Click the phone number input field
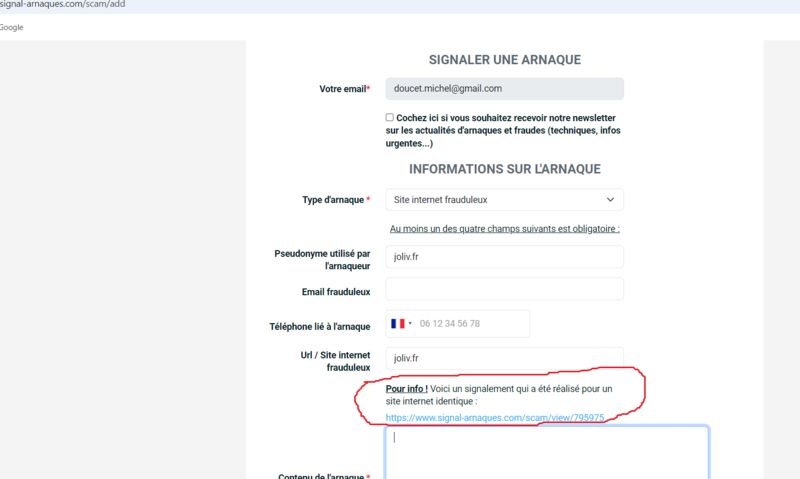 tap(470, 324)
